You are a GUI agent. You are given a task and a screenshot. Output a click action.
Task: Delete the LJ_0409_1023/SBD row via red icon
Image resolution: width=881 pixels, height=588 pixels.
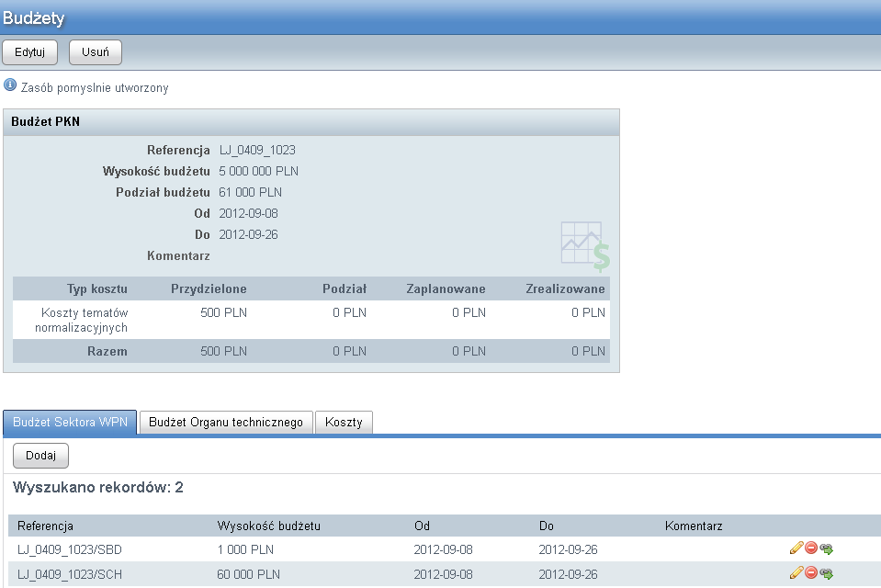tap(811, 548)
